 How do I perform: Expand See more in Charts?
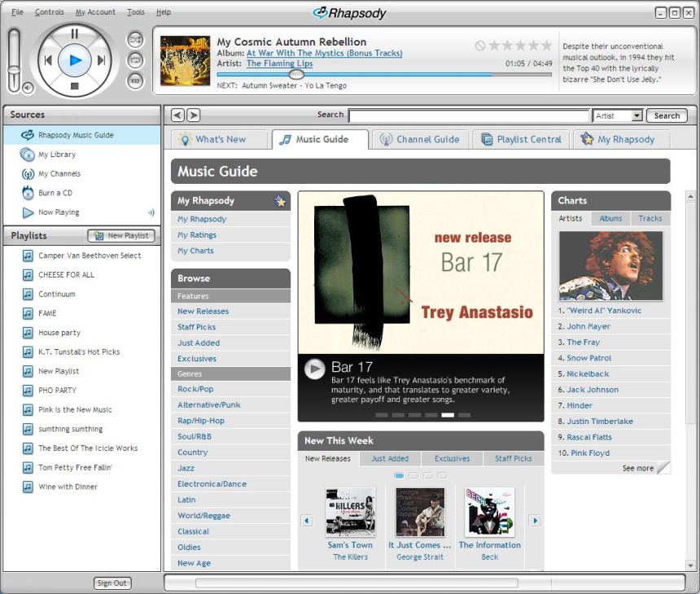(638, 468)
